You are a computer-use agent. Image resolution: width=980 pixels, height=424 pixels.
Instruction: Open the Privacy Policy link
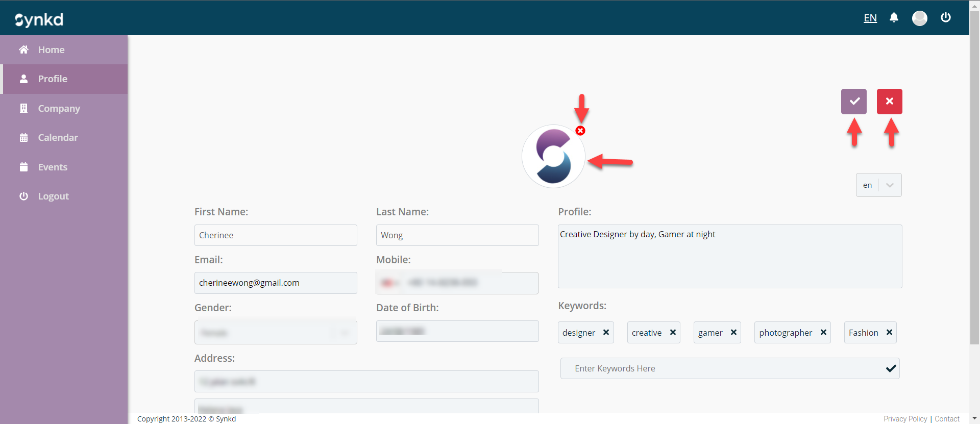[905, 419]
